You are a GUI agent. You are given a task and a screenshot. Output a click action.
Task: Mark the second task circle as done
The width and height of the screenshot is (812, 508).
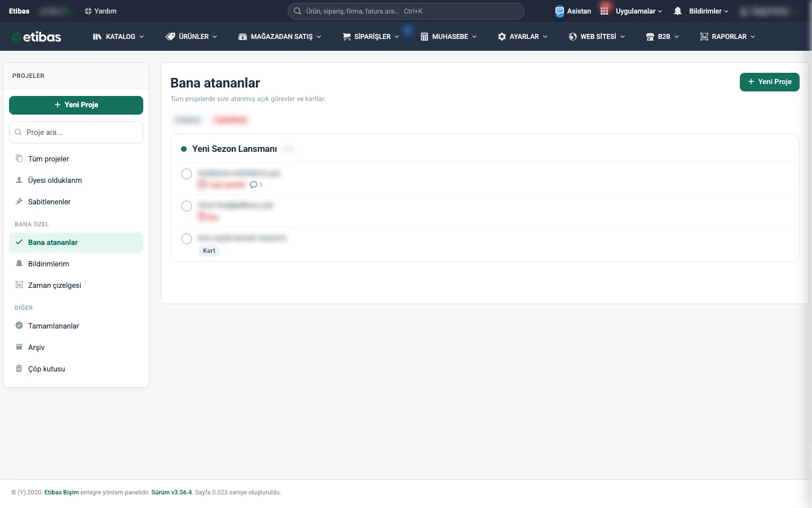click(x=187, y=206)
